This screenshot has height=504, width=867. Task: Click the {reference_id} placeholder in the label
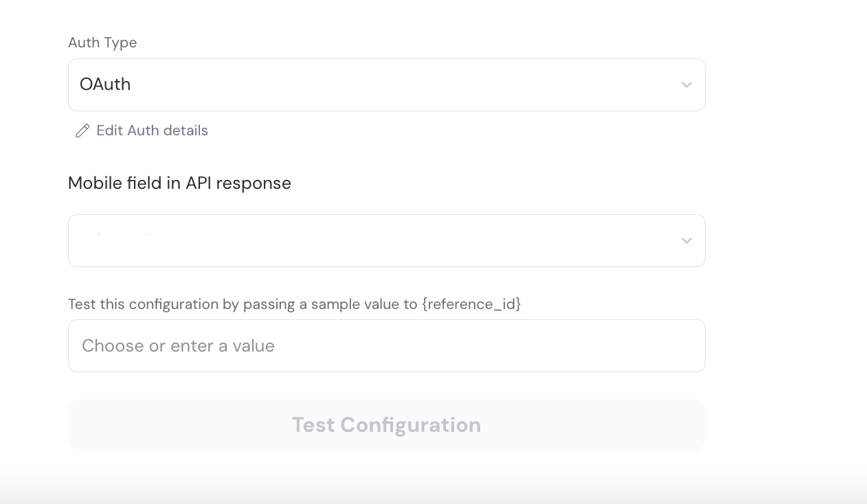pos(471,304)
